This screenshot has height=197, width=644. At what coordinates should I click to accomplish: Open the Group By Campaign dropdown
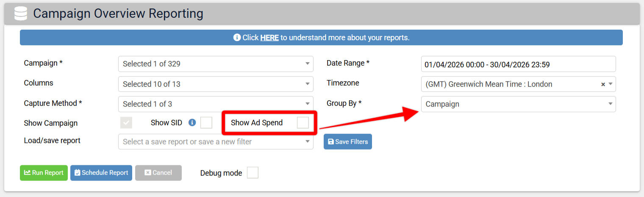point(518,104)
